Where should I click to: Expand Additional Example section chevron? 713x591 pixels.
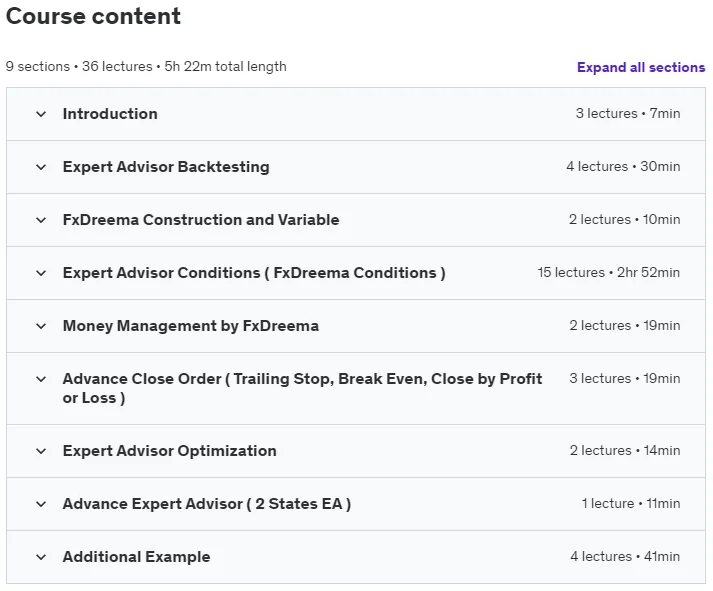click(41, 557)
